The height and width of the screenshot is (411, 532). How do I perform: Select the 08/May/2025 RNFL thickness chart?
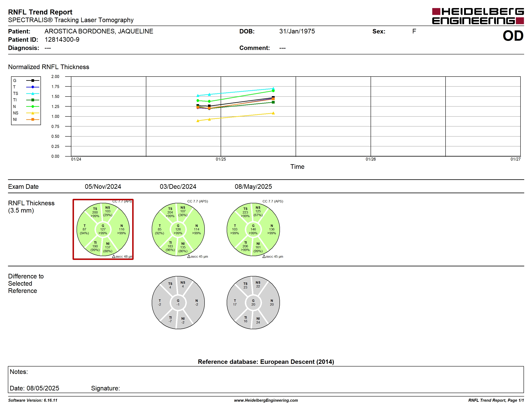tap(253, 229)
